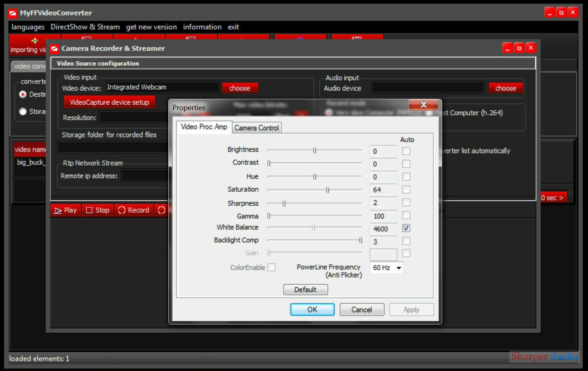The height and width of the screenshot is (371, 588).
Task: Click the 'loaded elements: 1' status text
Action: pyautogui.click(x=39, y=359)
